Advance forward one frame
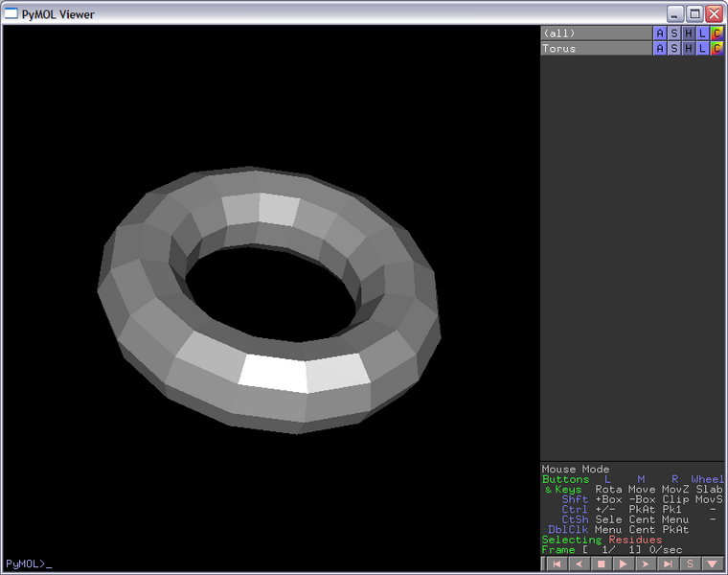The width and height of the screenshot is (728, 575). coord(646,564)
